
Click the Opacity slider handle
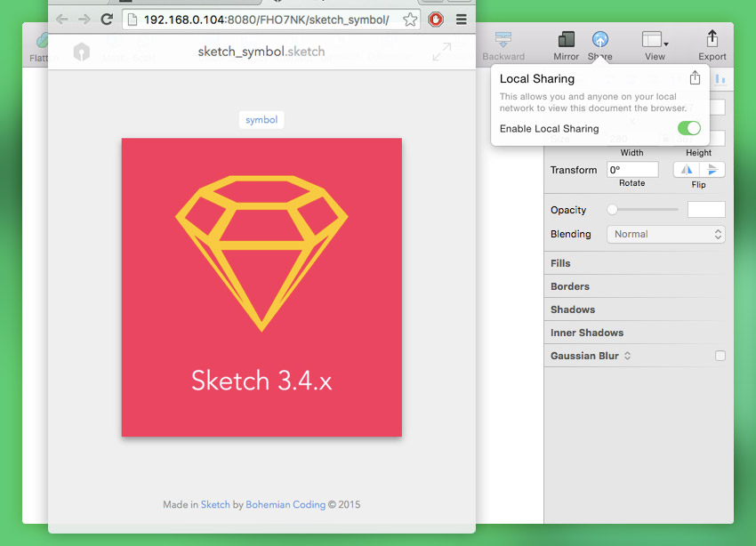coord(612,210)
